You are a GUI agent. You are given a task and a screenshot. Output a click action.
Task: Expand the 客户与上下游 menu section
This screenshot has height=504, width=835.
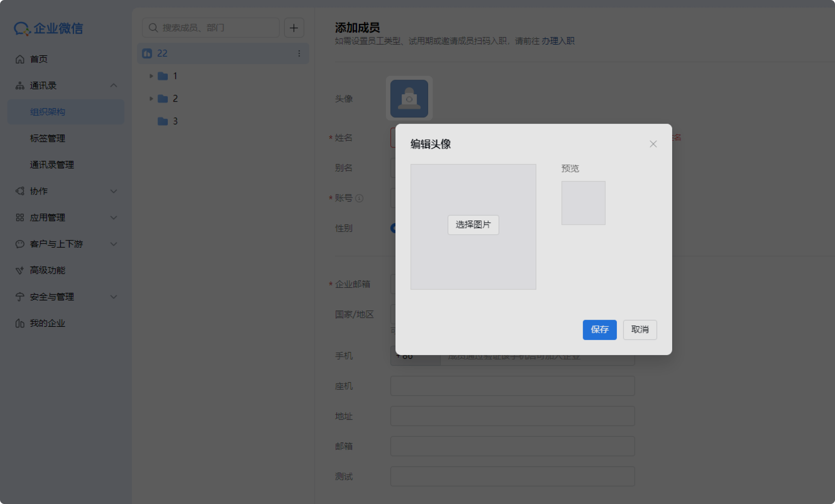114,244
